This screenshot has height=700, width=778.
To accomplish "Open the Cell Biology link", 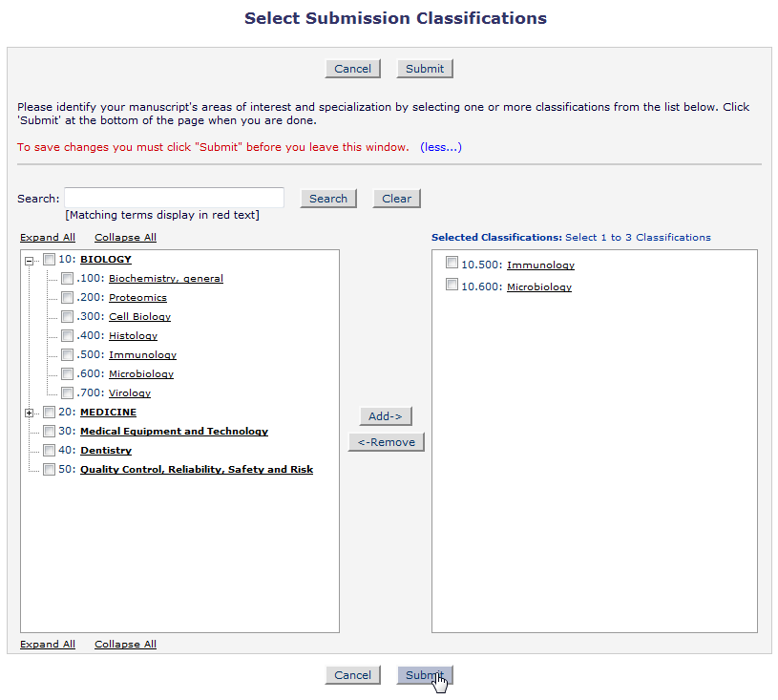I will pyautogui.click(x=140, y=317).
